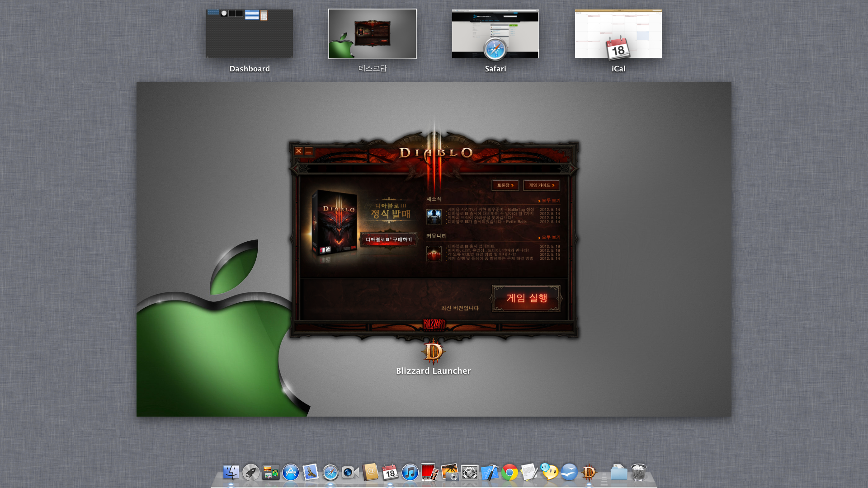Image resolution: width=868 pixels, height=488 pixels.
Task: Click 모두 보기 link beside 커뮤니티
Action: point(549,238)
